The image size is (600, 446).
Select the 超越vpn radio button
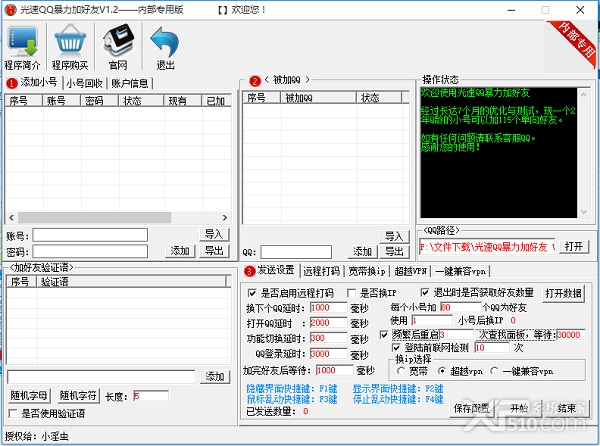click(442, 371)
